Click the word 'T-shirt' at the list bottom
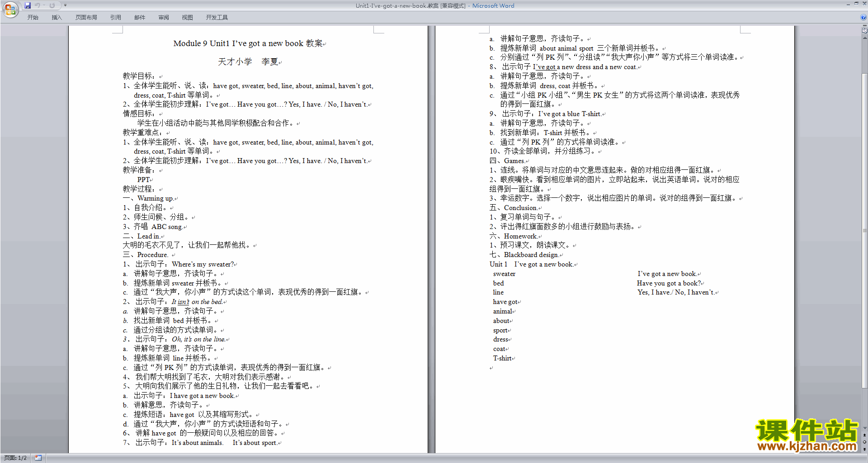 click(502, 358)
